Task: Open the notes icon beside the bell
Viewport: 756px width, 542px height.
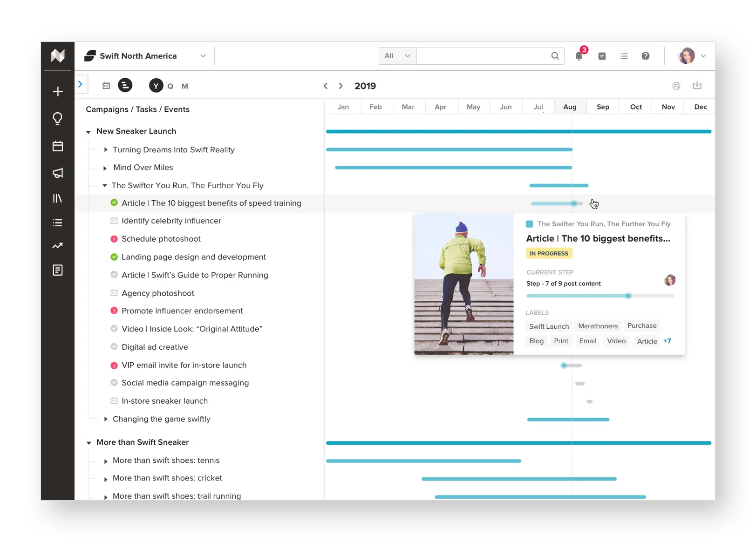Action: click(602, 56)
